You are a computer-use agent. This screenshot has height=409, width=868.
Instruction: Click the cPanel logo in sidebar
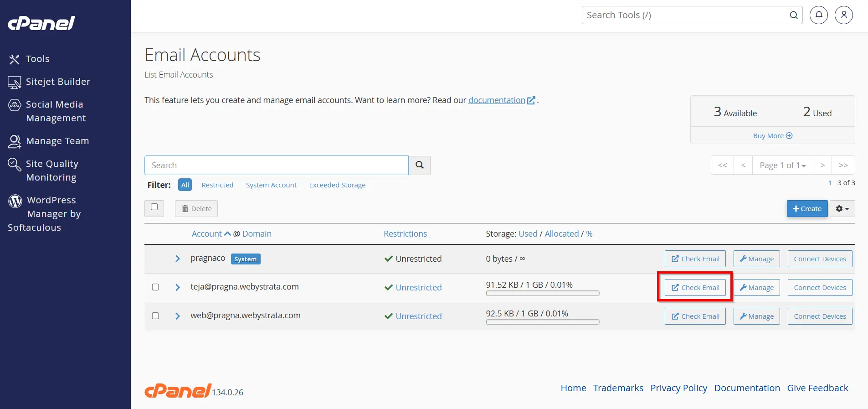point(41,23)
